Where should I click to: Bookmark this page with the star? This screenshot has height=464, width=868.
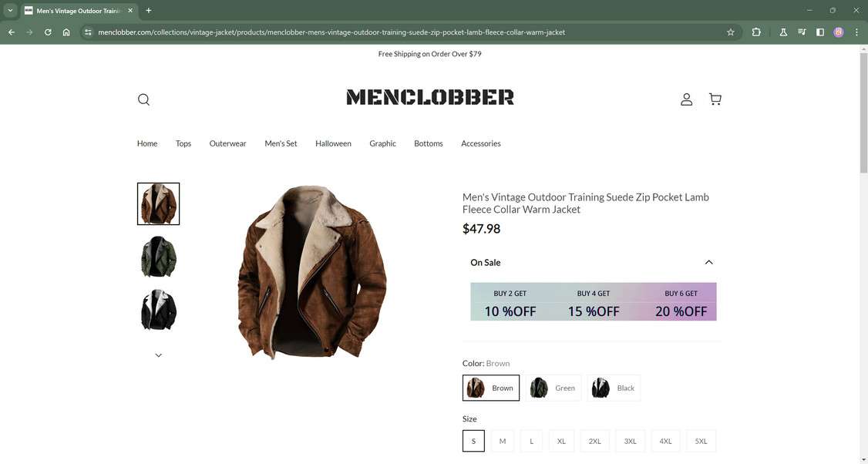coord(729,32)
